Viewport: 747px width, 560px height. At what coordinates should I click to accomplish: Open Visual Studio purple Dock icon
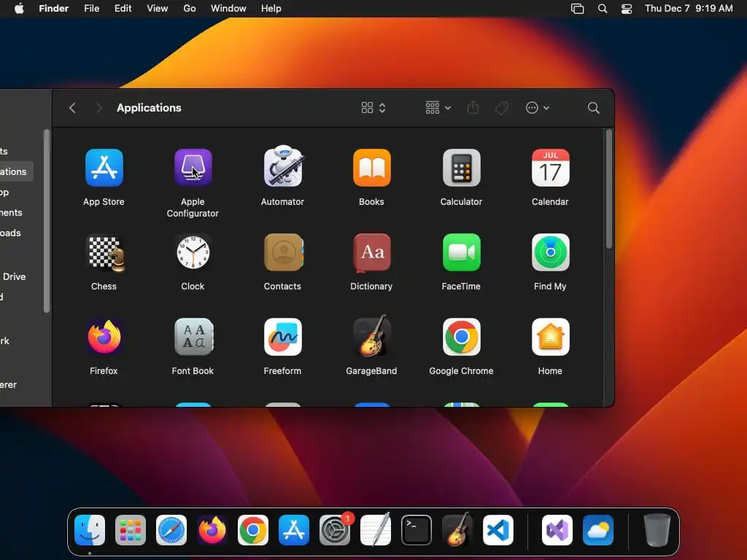pos(557,530)
